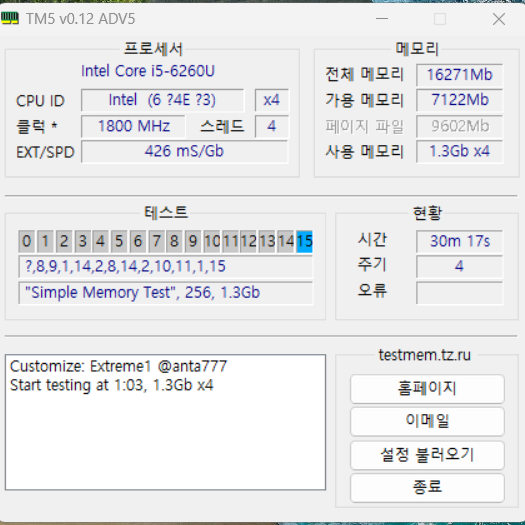Click the 이메일 email button
Viewport: 525px width, 525px height.
pyautogui.click(x=427, y=421)
